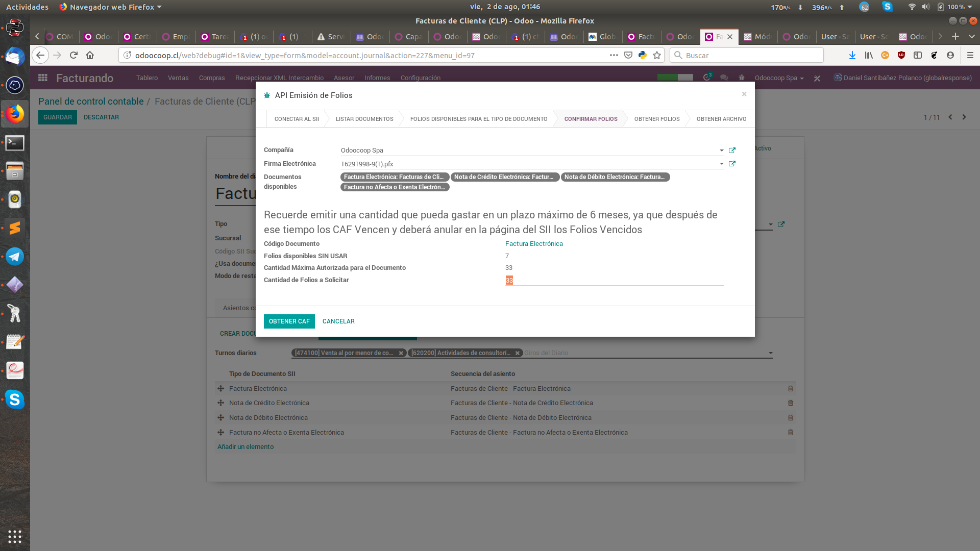
Task: Open Telegram from the dock
Action: 15,257
